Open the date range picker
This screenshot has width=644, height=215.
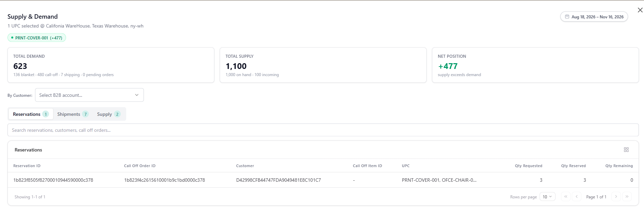594,17
